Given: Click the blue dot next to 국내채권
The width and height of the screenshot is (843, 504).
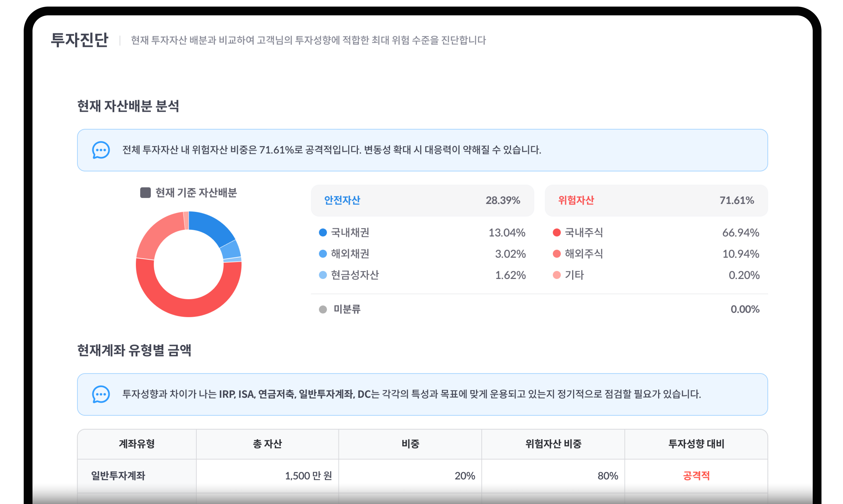Looking at the screenshot, I should tap(323, 233).
